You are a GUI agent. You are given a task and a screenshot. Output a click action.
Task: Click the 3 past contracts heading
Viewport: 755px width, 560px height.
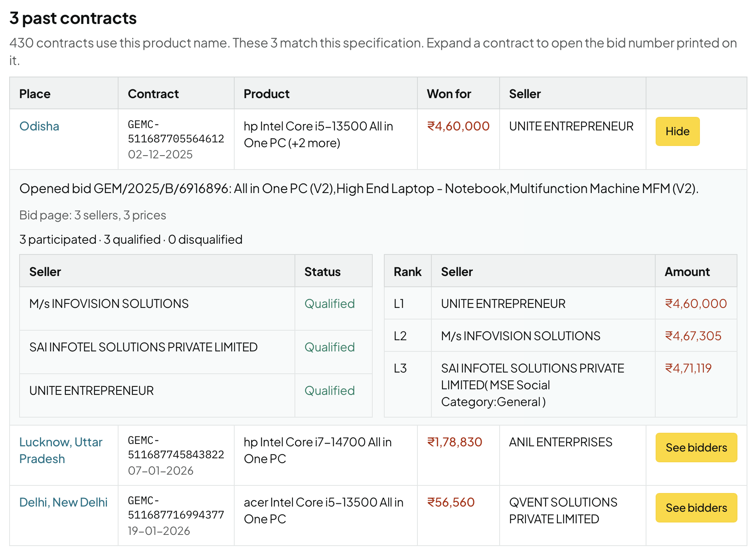73,18
